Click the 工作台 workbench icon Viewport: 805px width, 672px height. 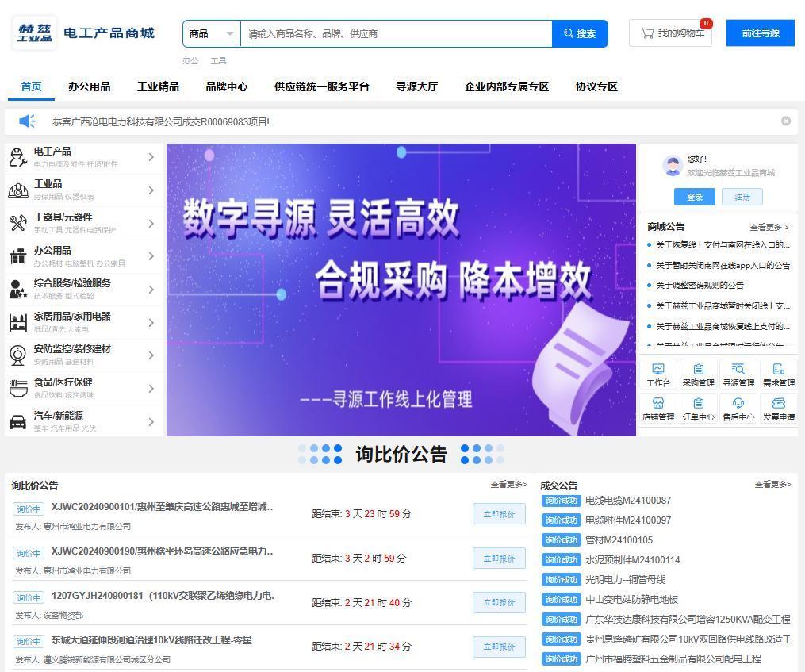pos(658,374)
